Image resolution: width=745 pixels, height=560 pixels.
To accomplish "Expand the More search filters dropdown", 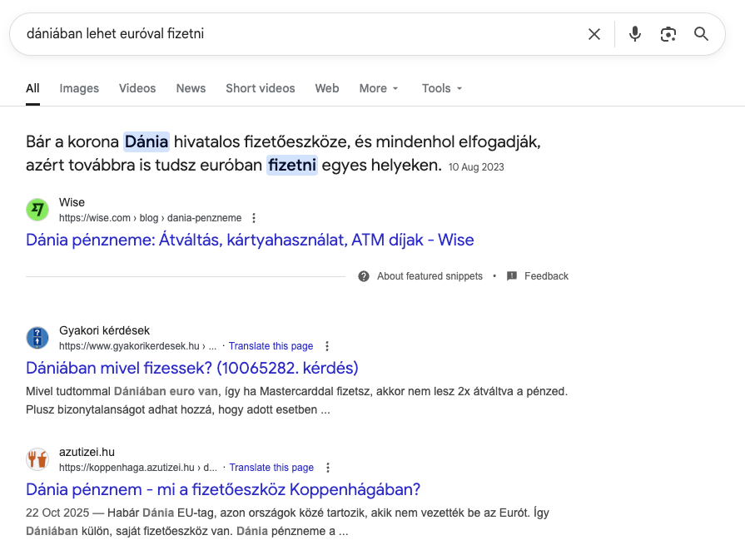I will click(x=379, y=88).
